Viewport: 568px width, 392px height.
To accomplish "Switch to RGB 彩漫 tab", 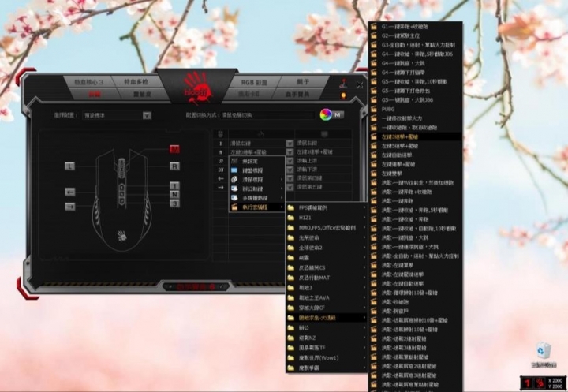I will pyautogui.click(x=254, y=82).
